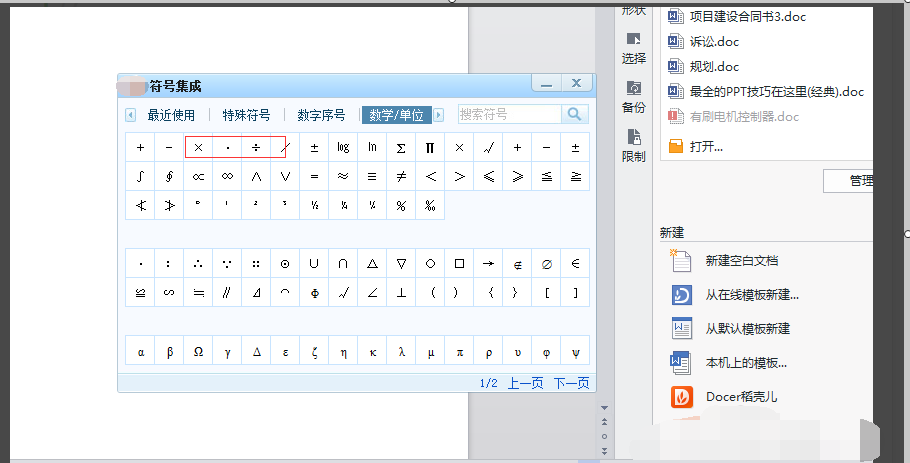Click the 打开... folder entry
This screenshot has height=463, width=910.
tap(695, 146)
